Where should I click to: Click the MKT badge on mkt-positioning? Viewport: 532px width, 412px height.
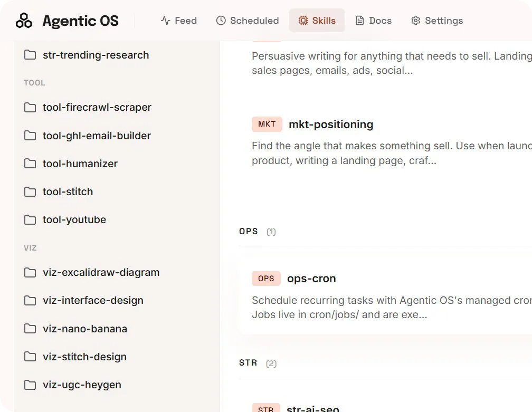[267, 124]
